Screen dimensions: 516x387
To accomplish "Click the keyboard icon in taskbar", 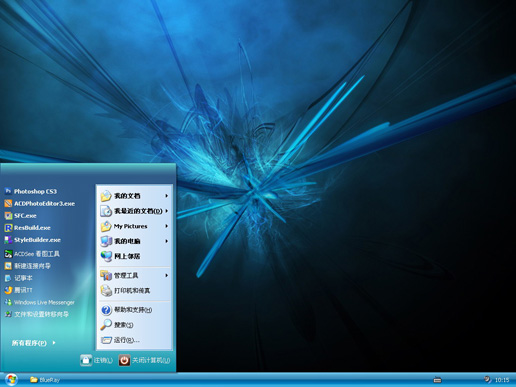I will click(437, 380).
